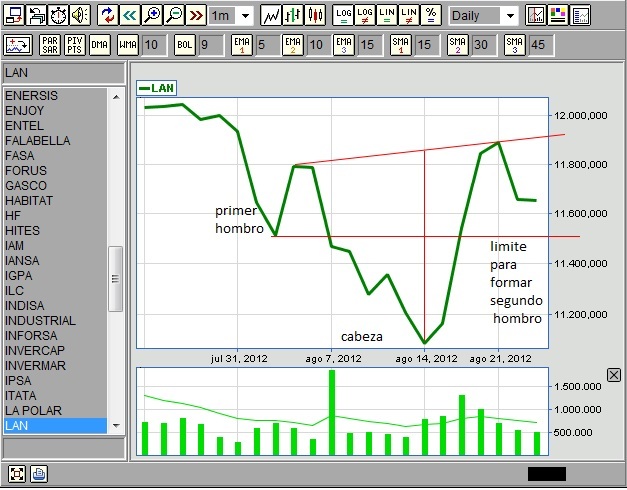Select IANSA in the stock list
Screen dimensions: 627x490
coord(55,261)
